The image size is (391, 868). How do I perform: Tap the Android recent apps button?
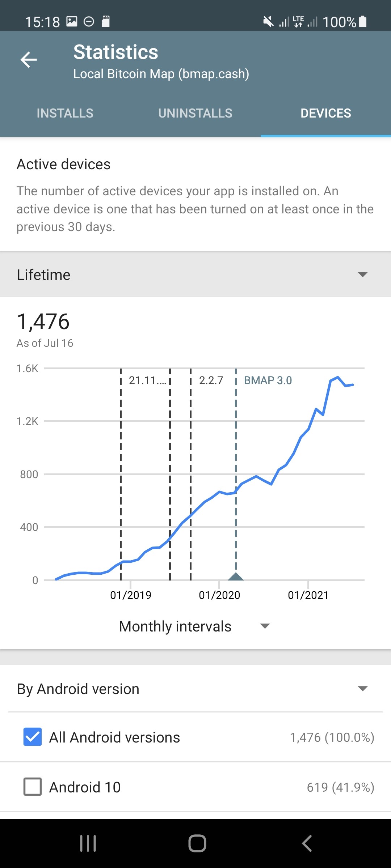88,843
